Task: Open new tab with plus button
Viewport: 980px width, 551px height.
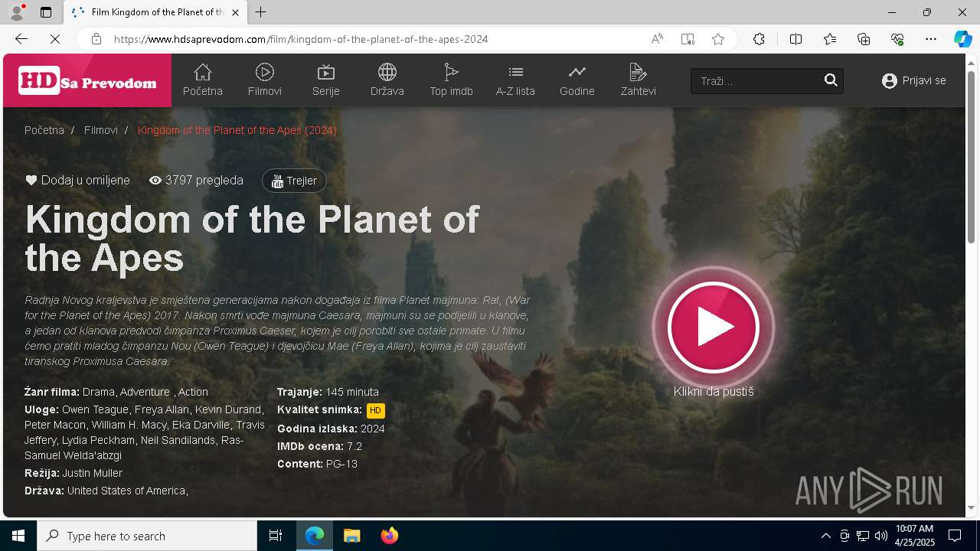Action: coord(261,12)
